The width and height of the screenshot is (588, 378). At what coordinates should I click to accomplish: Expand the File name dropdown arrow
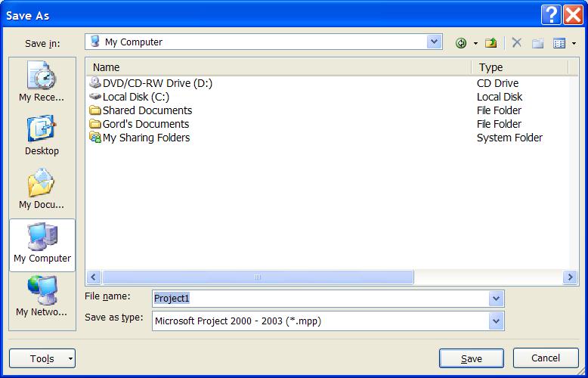point(496,299)
